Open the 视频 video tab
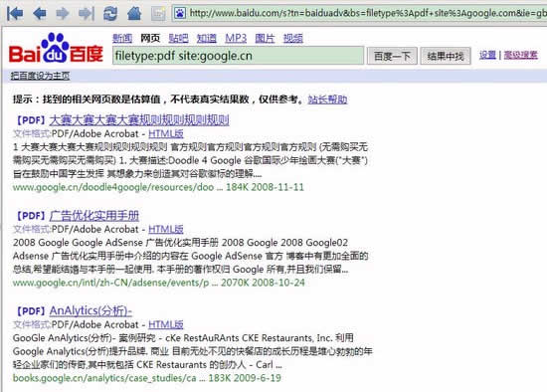This screenshot has height=392, width=547. tap(293, 38)
